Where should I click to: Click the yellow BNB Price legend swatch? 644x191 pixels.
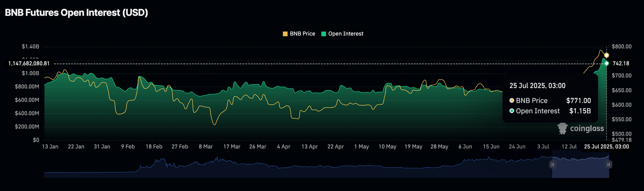[x=286, y=34]
